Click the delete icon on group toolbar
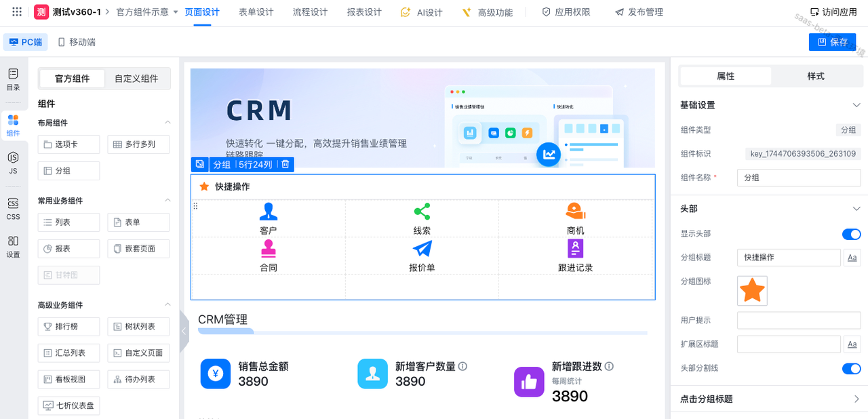Screen dimensions: 868x419 click(x=285, y=164)
